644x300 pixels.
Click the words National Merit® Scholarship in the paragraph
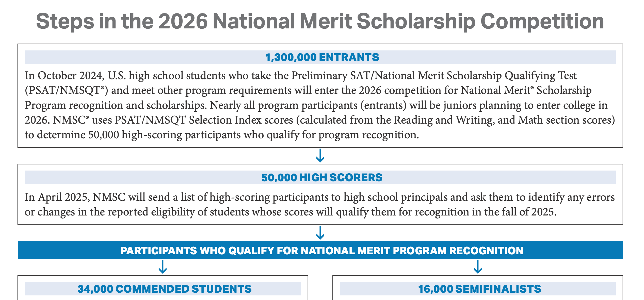pyautogui.click(x=526, y=90)
